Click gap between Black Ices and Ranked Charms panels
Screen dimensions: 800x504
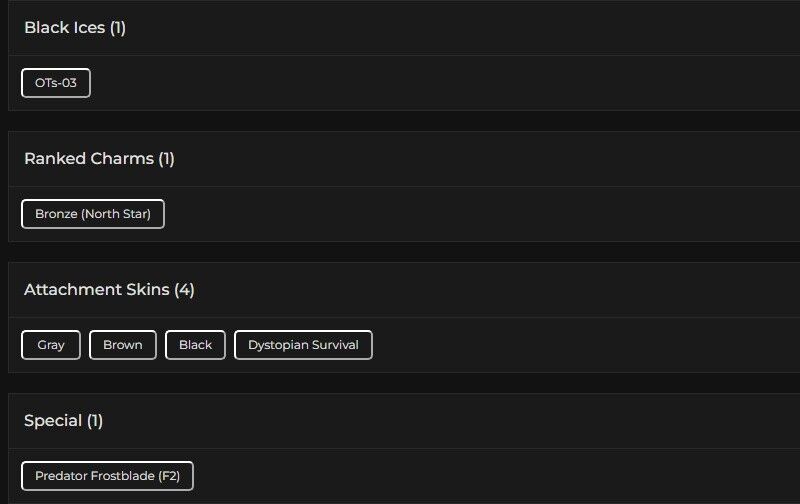tap(400, 121)
